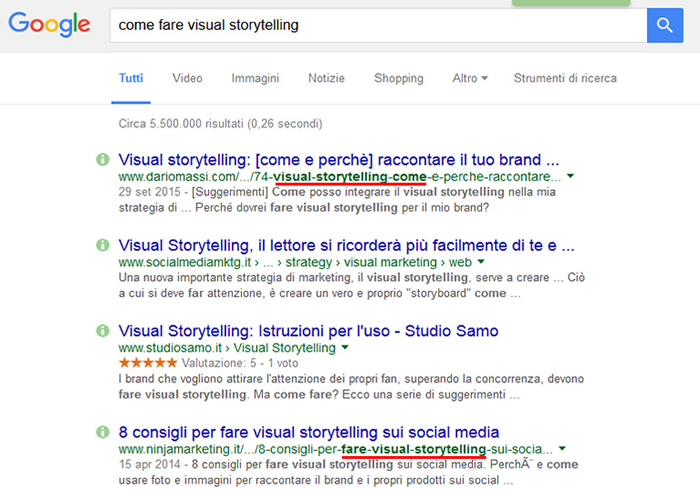The width and height of the screenshot is (700, 495).
Task: Open the Shopping tab
Action: [x=399, y=78]
